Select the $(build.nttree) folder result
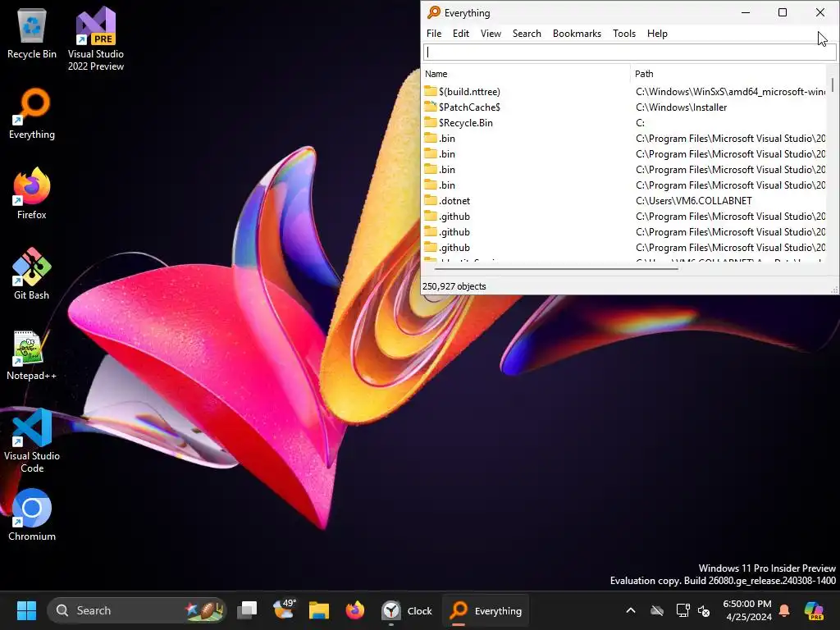The width and height of the screenshot is (840, 630). (x=469, y=92)
